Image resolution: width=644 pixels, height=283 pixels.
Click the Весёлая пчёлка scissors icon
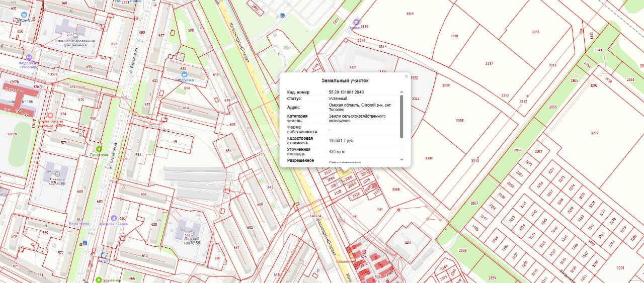114,218
